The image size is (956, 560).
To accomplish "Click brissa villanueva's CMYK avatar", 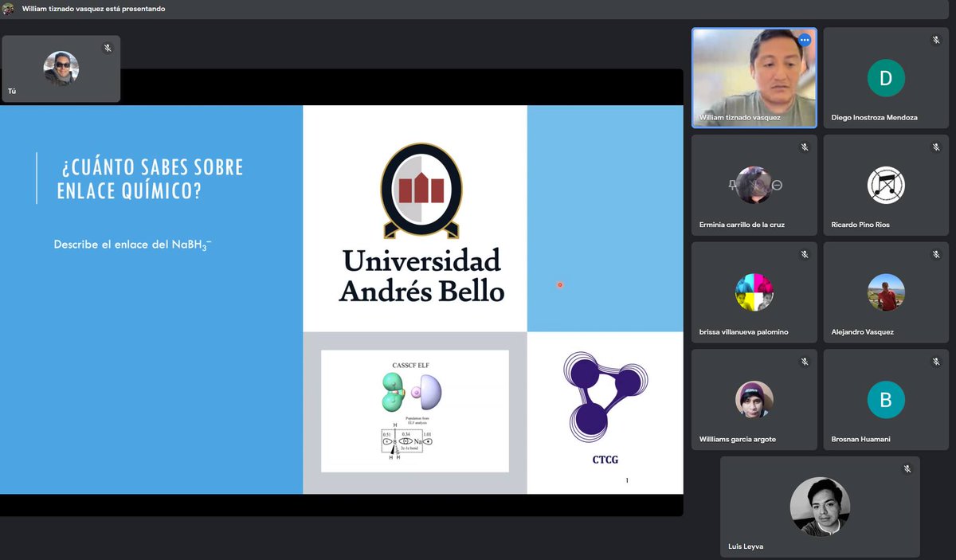I will pyautogui.click(x=754, y=292).
